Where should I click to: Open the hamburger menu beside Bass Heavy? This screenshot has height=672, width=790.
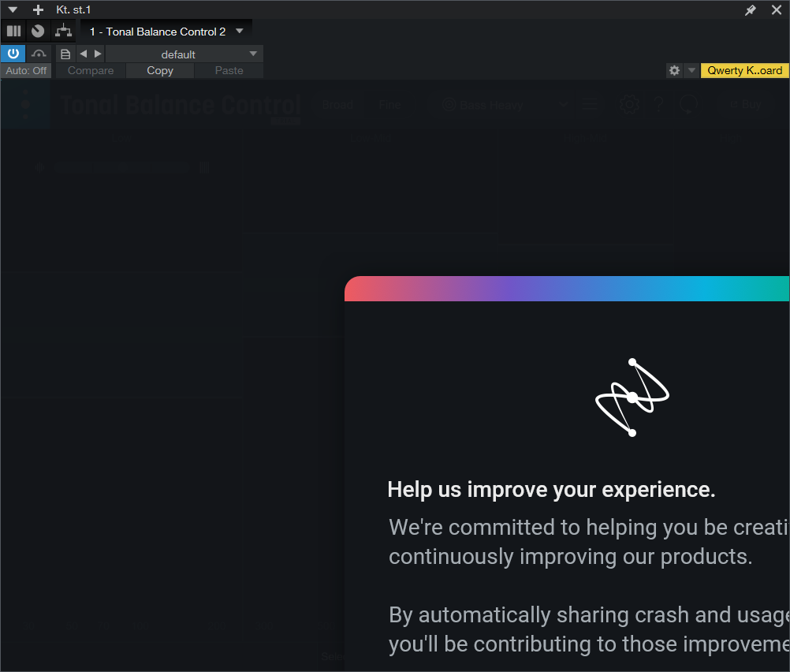(x=589, y=105)
